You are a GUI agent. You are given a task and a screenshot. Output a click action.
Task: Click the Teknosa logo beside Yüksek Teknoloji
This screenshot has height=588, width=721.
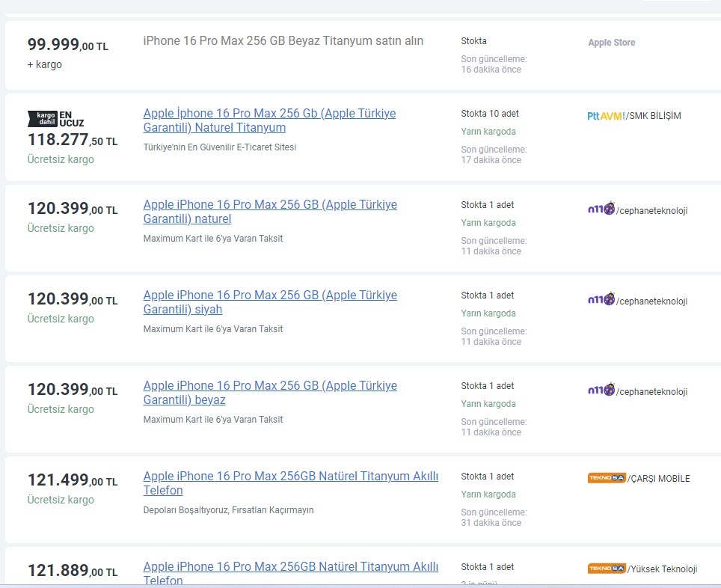[x=606, y=569]
